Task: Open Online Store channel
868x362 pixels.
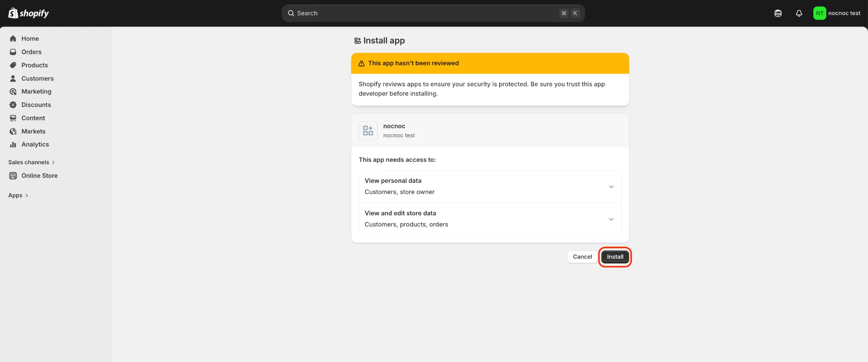Action: 39,176
